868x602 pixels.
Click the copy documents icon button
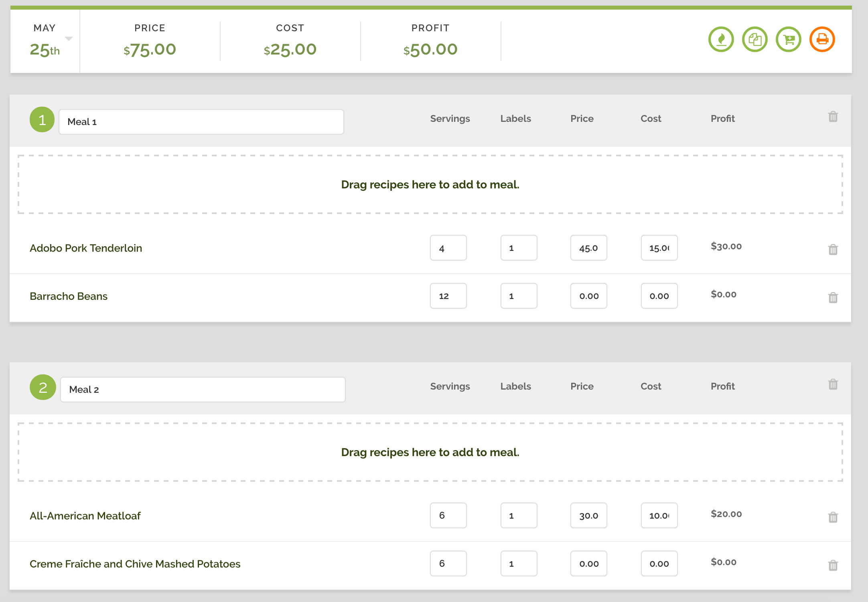(754, 40)
